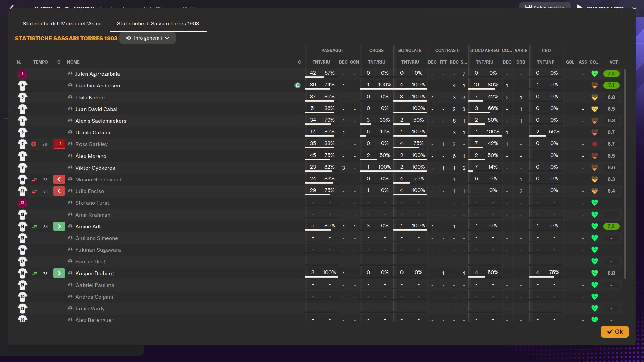Click Danilo Cataldi's 16% cross completion value
Image resolution: width=644 pixels, height=362 pixels.
pos(385,132)
